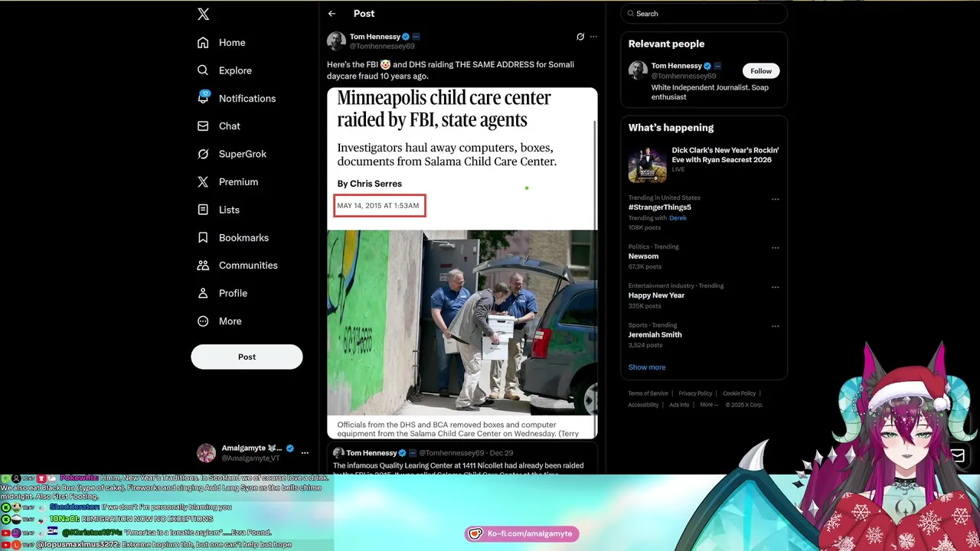Click the Amalgamyte account avatar
This screenshot has width=980, height=551.
click(206, 453)
